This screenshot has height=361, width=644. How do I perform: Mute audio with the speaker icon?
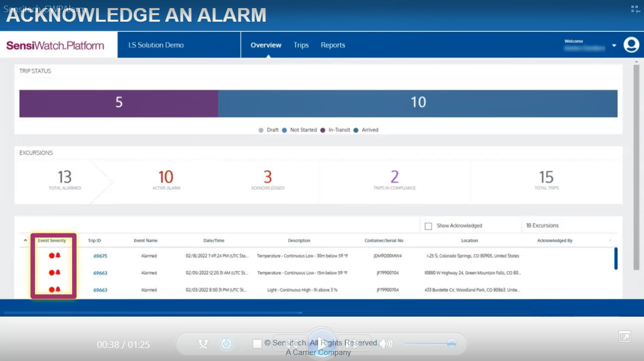386,344
